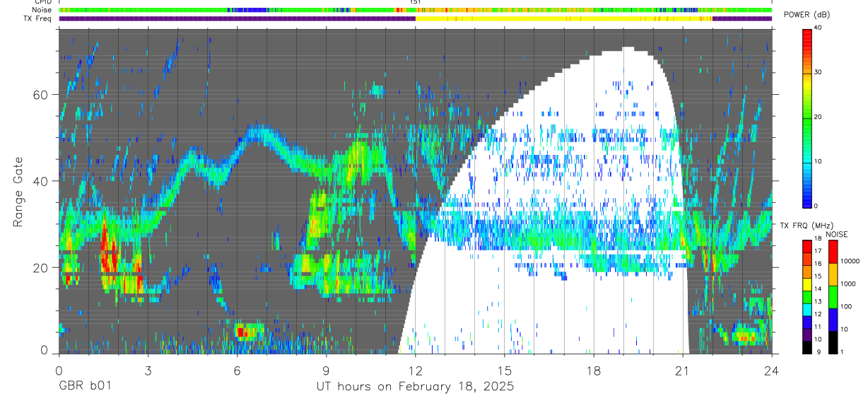Click the '10000' label on the NOISE scale
This screenshot has height=401, width=868.
click(851, 261)
